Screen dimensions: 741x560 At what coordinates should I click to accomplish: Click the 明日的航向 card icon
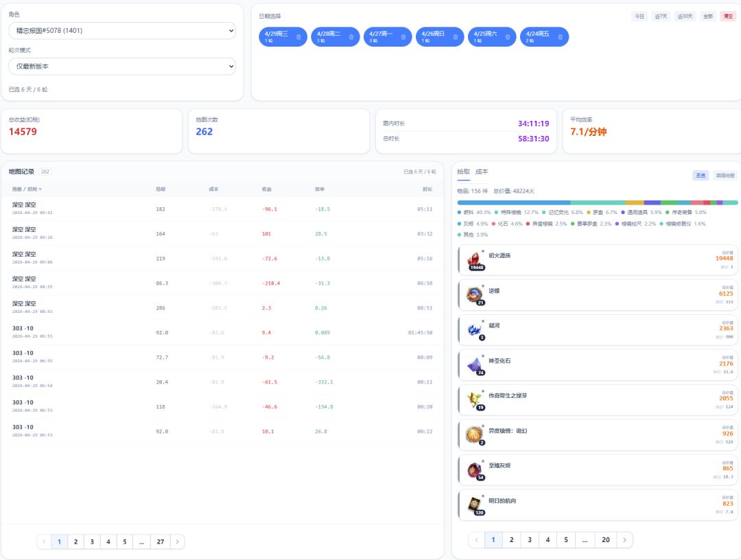475,506
